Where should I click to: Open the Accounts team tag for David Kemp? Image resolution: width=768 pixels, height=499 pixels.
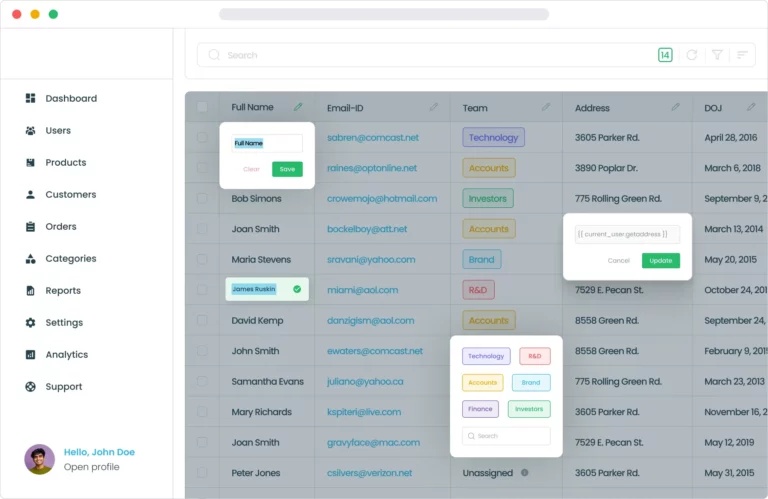[x=488, y=321]
